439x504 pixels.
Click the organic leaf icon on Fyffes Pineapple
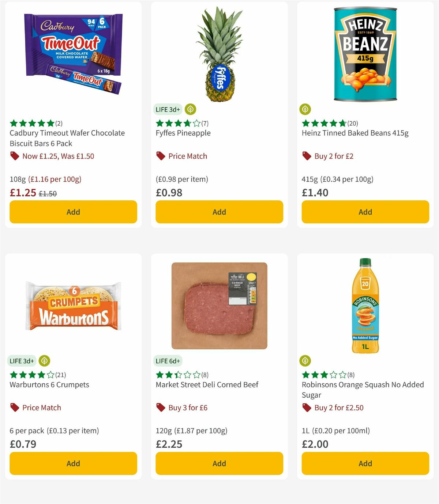click(190, 109)
